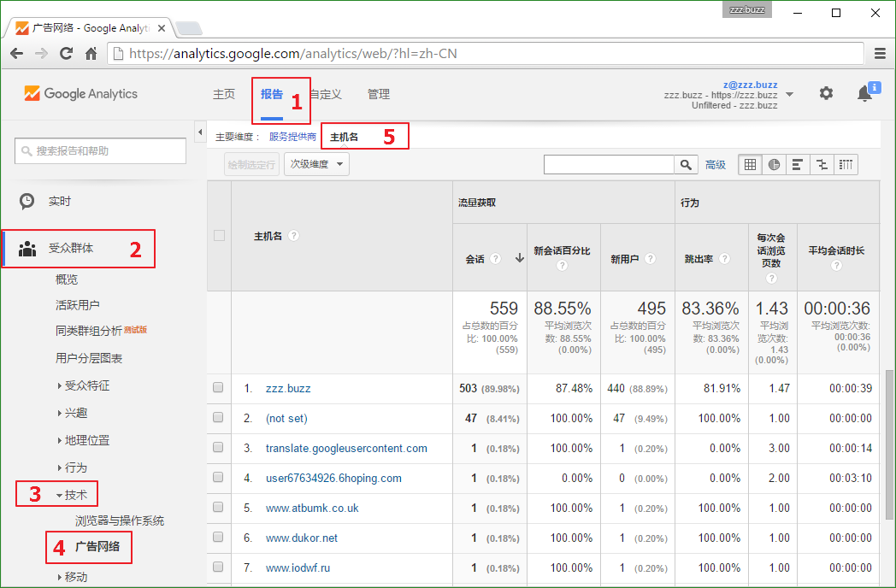896x588 pixels.
Task: Open the 实时 clock icon
Action: point(27,201)
